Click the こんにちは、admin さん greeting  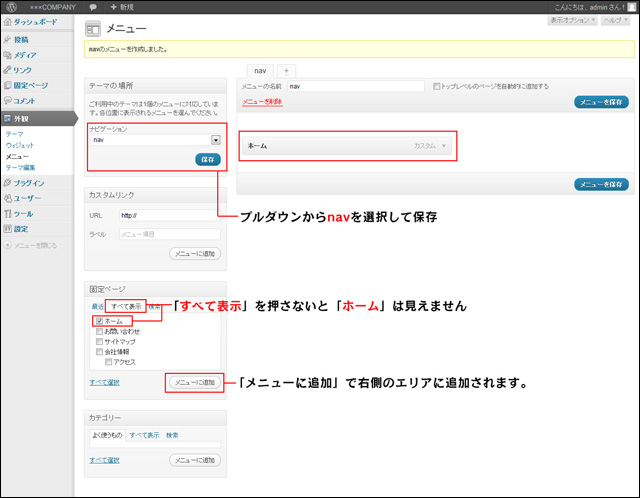click(x=590, y=7)
